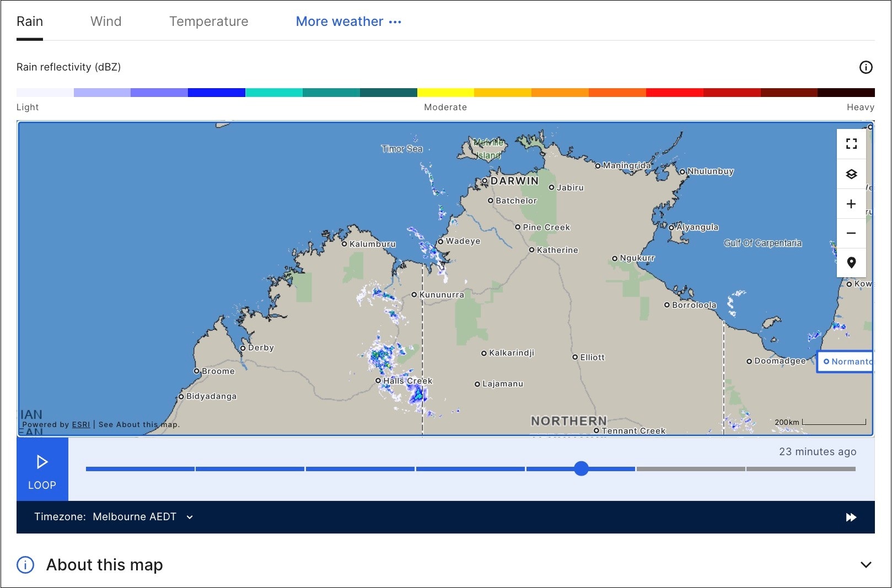Click the About this map info icon

[25, 565]
